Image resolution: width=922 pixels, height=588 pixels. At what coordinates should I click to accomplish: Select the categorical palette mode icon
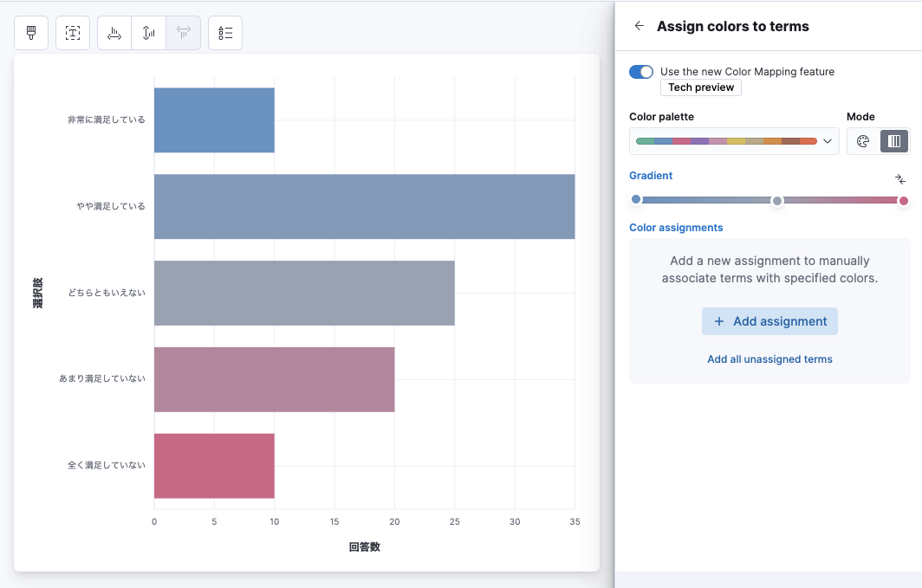[863, 141]
